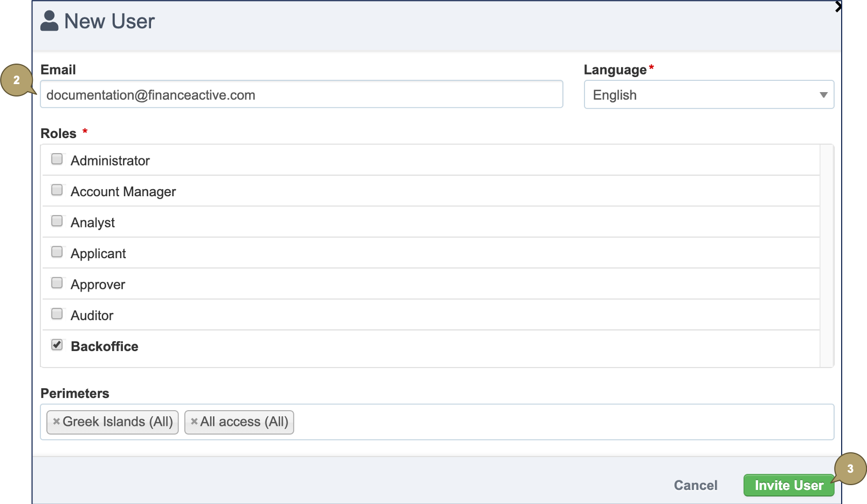
Task: Click the Roles list scrollbar
Action: (826, 256)
